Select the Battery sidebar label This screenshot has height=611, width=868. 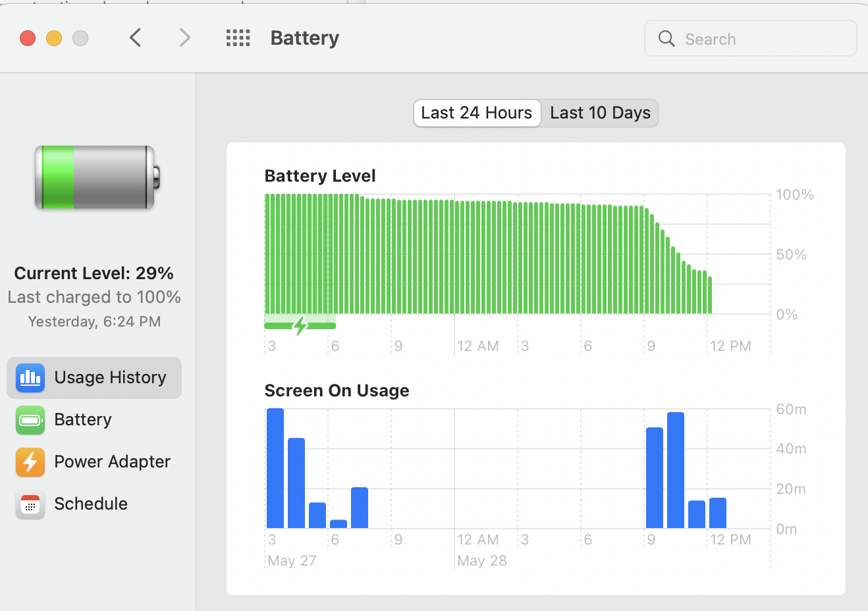tap(83, 420)
